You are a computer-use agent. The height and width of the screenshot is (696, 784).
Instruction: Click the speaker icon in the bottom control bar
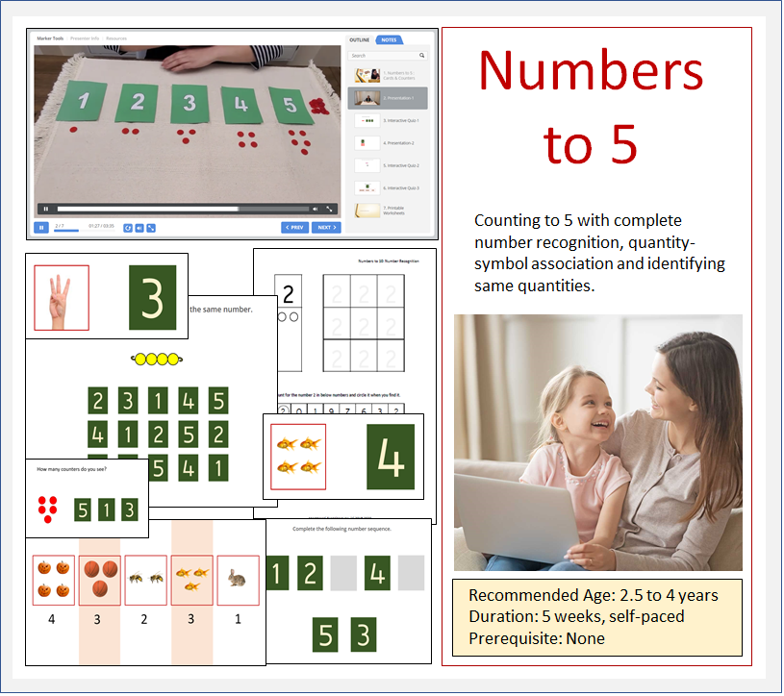click(139, 227)
